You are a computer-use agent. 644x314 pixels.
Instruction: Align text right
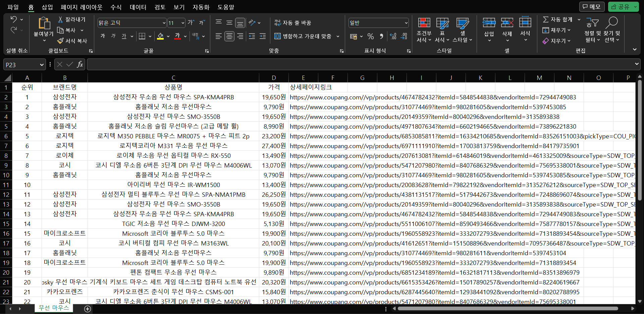click(x=240, y=36)
